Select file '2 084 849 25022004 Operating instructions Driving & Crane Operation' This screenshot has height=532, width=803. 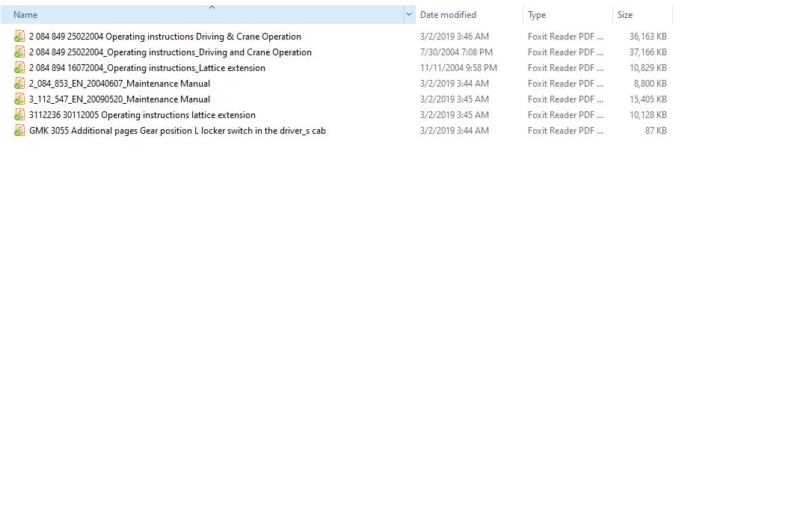[x=165, y=37]
